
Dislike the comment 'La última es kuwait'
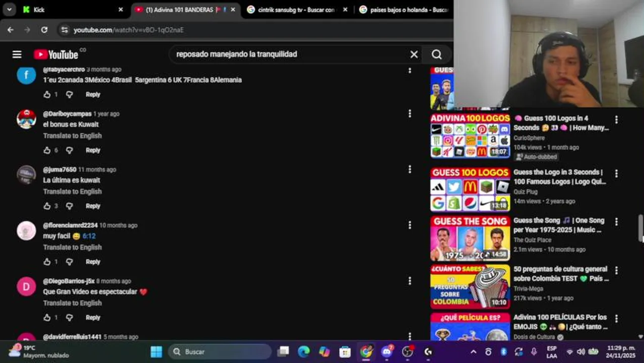(x=70, y=206)
